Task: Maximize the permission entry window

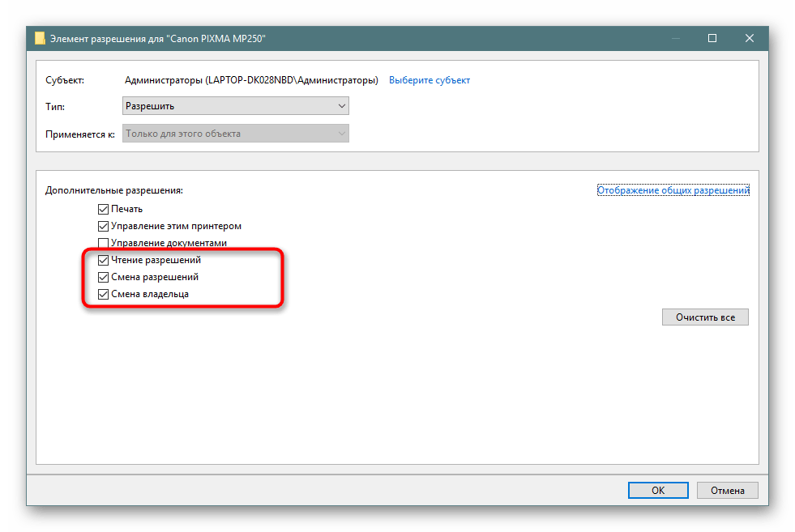Action: (x=712, y=38)
